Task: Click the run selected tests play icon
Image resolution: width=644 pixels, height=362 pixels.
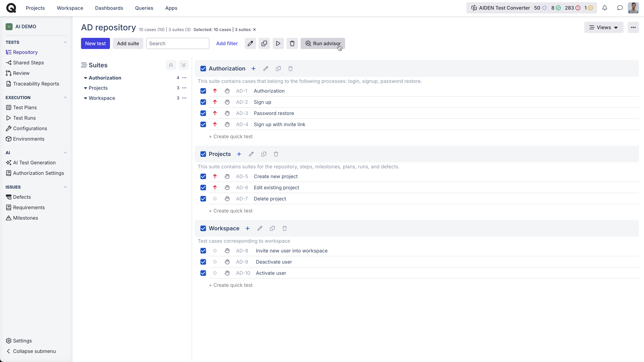Action: [278, 43]
